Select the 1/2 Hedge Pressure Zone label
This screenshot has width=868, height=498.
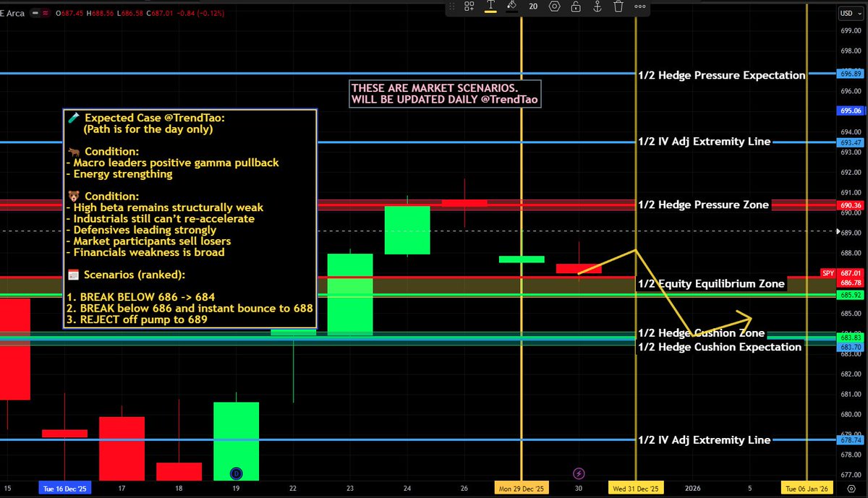point(703,205)
